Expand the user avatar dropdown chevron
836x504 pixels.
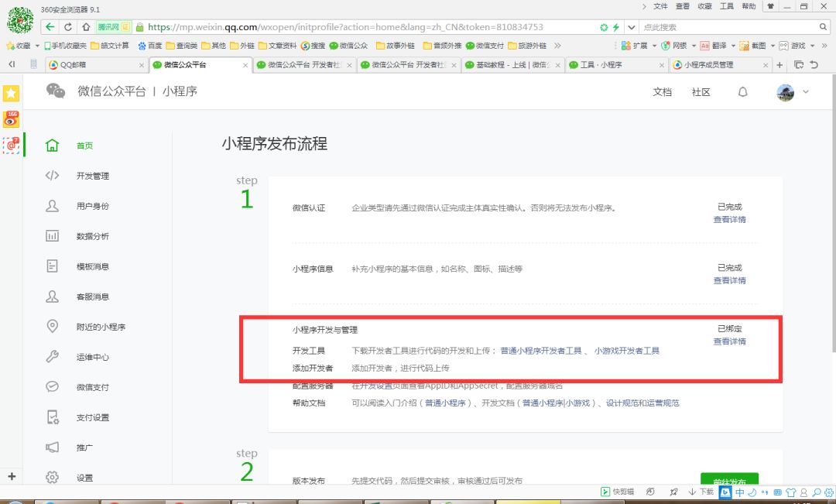[806, 91]
